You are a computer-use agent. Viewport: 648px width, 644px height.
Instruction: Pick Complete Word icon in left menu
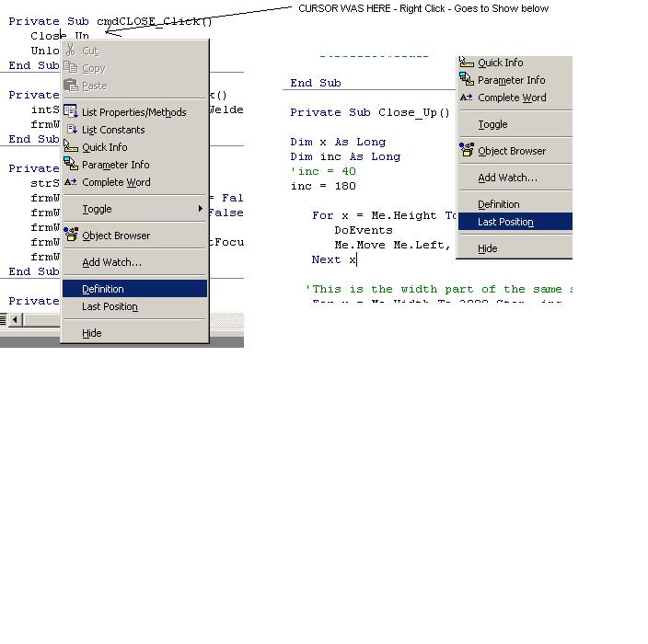(x=71, y=182)
